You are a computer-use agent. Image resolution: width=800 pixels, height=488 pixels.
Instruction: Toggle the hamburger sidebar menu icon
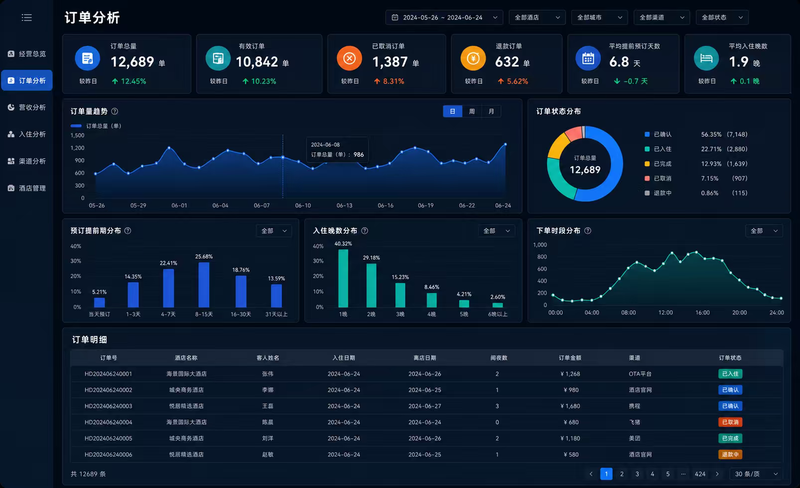click(x=27, y=17)
